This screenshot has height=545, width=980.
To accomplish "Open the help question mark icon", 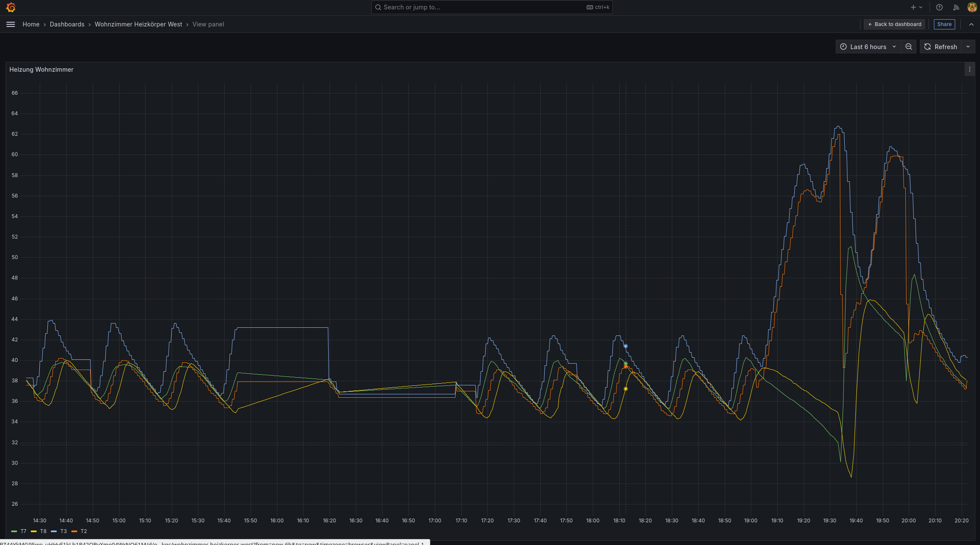I will pyautogui.click(x=939, y=7).
